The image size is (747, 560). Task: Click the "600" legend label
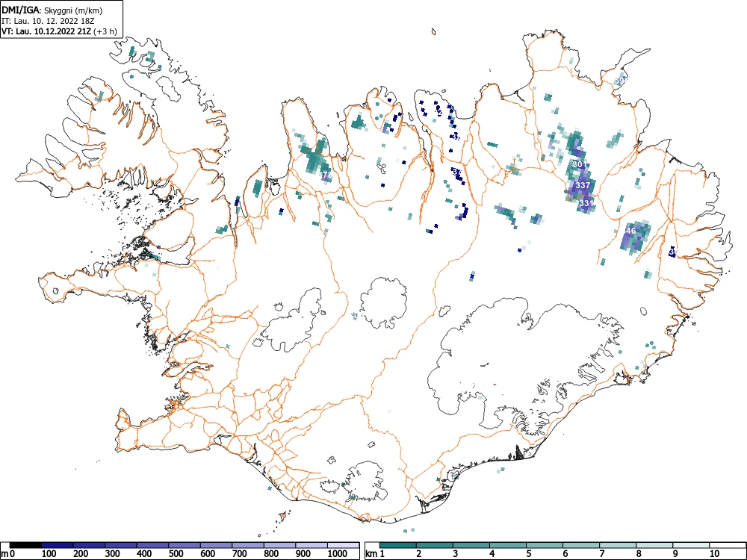pyautogui.click(x=208, y=554)
